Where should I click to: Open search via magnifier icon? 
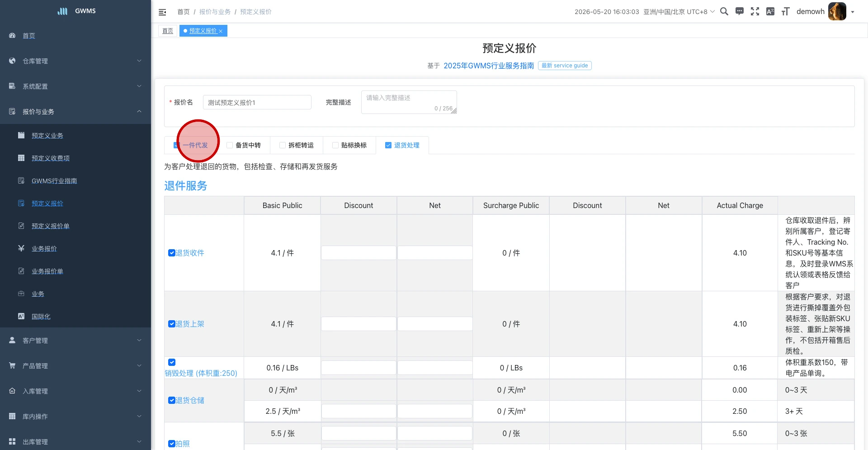click(724, 11)
